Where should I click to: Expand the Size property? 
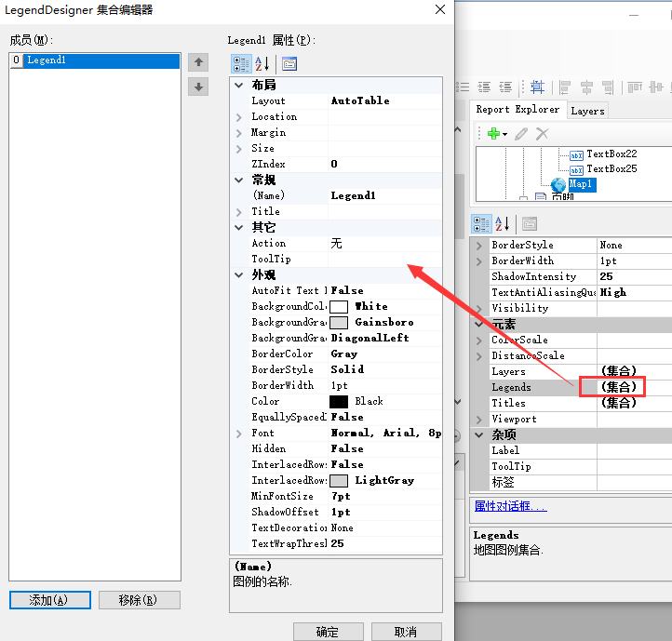click(x=238, y=149)
